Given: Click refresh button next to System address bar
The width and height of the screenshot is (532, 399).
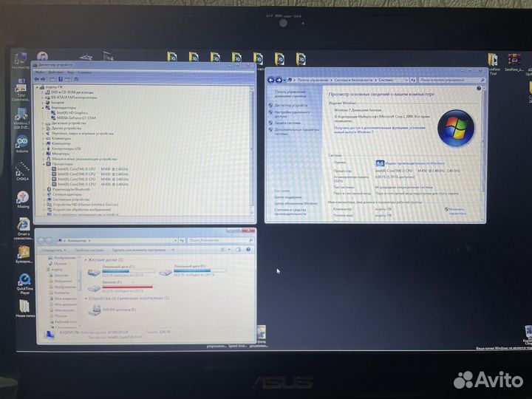Looking at the screenshot, I should coord(412,80).
